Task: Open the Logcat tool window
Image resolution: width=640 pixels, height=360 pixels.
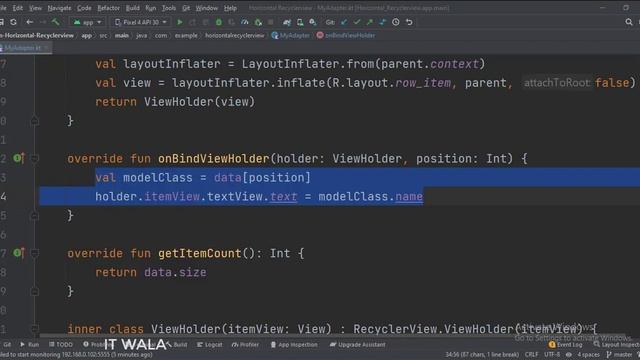Action: tap(210, 344)
